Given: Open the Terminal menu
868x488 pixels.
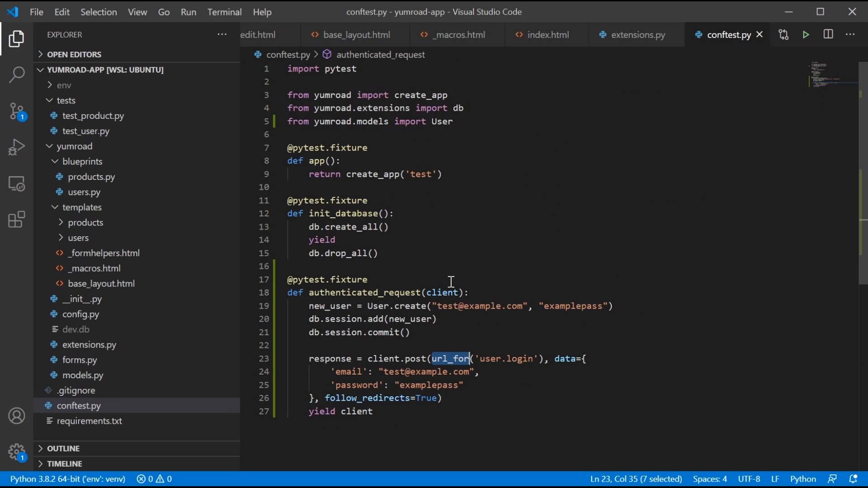Looking at the screenshot, I should coord(225,12).
